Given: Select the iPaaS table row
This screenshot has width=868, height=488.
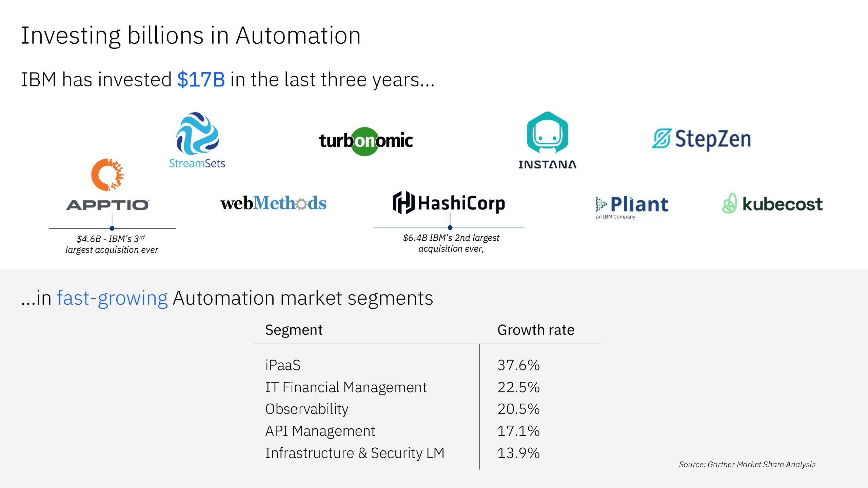Looking at the screenshot, I should click(283, 365).
